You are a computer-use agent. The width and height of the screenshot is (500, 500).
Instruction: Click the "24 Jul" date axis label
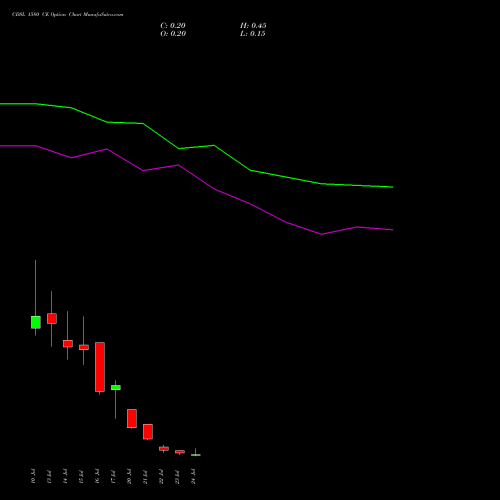pos(193,476)
